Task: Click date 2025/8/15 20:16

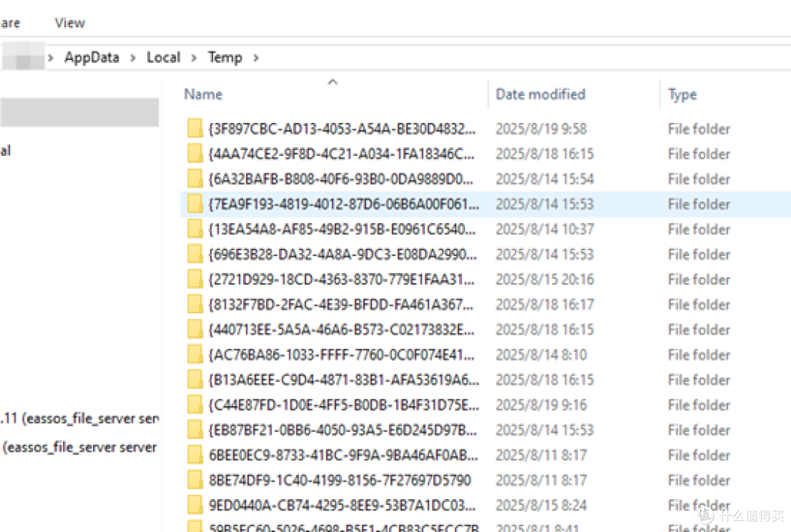Action: pos(545,280)
